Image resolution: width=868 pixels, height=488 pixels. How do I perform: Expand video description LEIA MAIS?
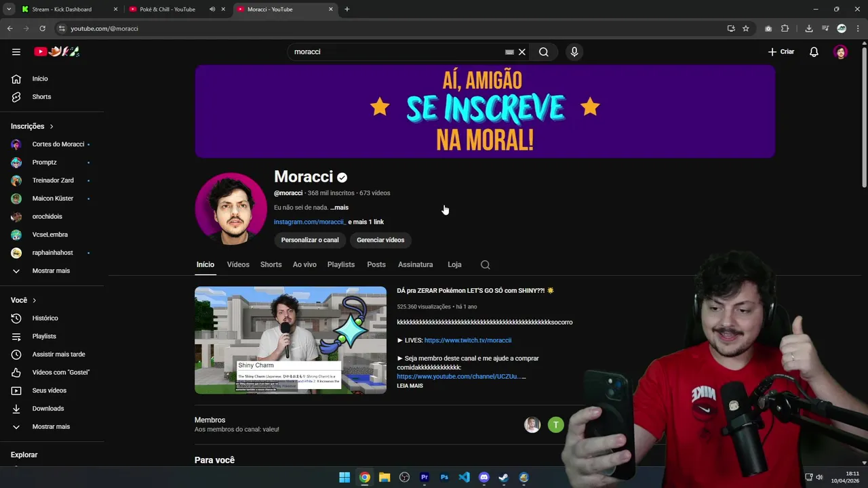pyautogui.click(x=410, y=386)
